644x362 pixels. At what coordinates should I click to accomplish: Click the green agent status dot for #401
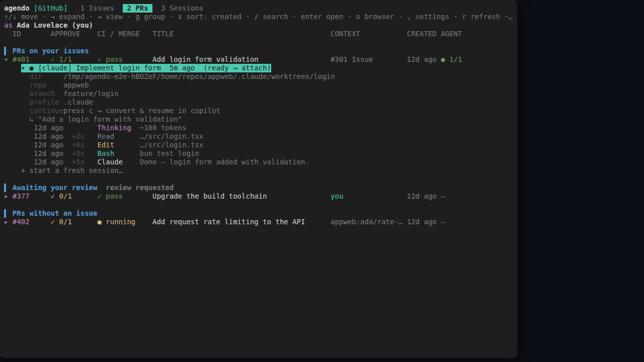click(x=443, y=59)
